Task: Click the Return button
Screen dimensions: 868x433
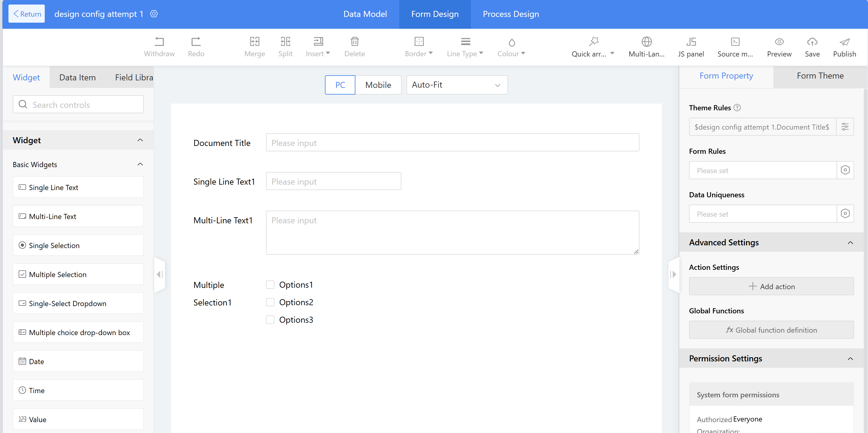Action: [27, 14]
